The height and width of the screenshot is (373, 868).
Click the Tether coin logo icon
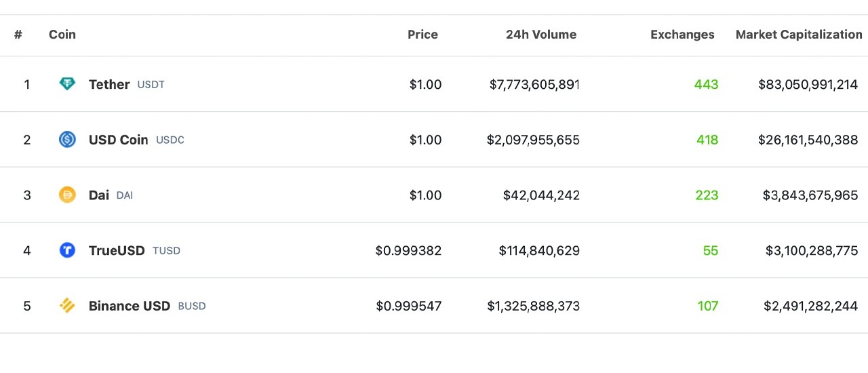pyautogui.click(x=67, y=84)
